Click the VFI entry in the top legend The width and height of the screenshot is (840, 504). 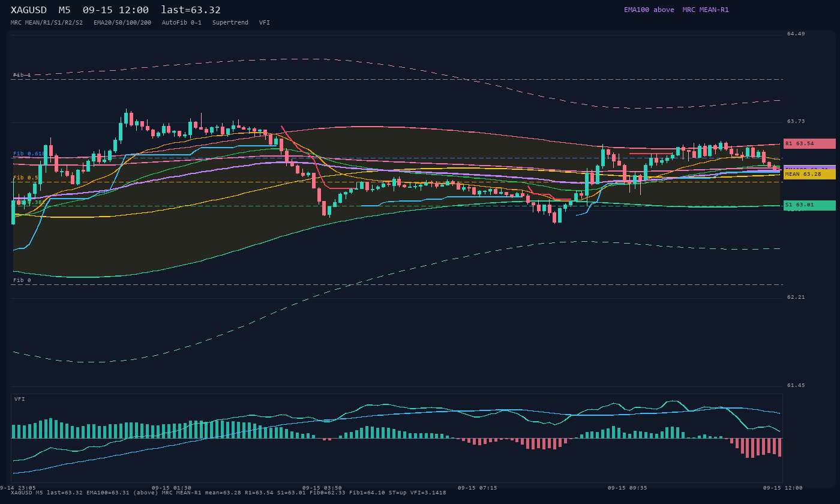click(265, 23)
